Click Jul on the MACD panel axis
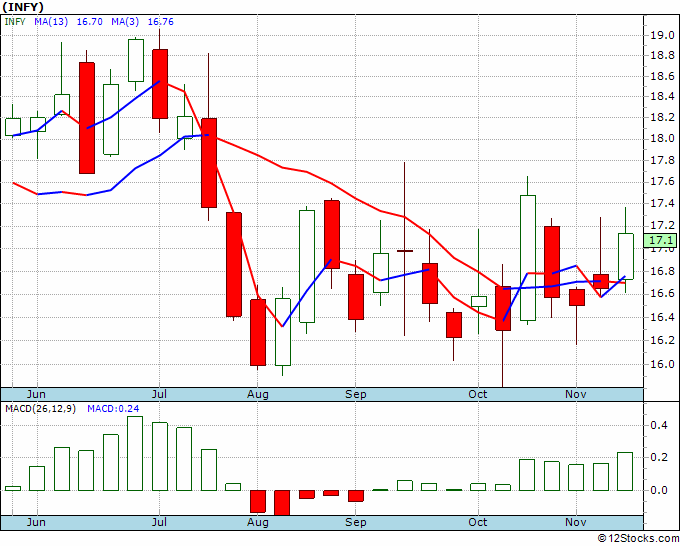680x546 pixels. 160,522
